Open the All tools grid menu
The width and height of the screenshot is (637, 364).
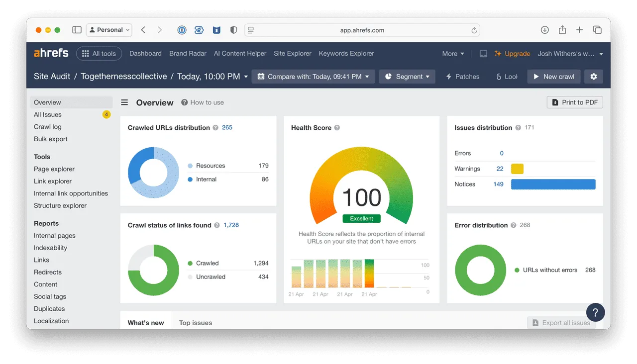[x=99, y=54]
